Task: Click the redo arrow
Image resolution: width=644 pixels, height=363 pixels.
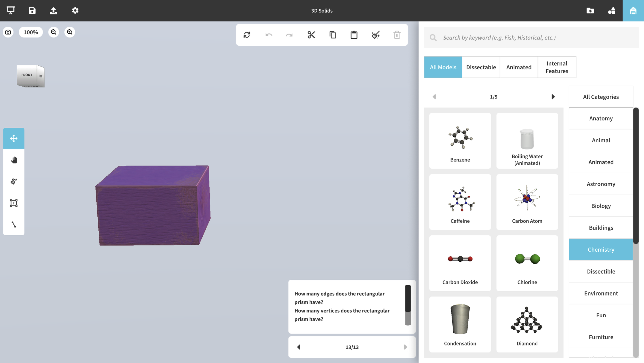Action: 289,35
